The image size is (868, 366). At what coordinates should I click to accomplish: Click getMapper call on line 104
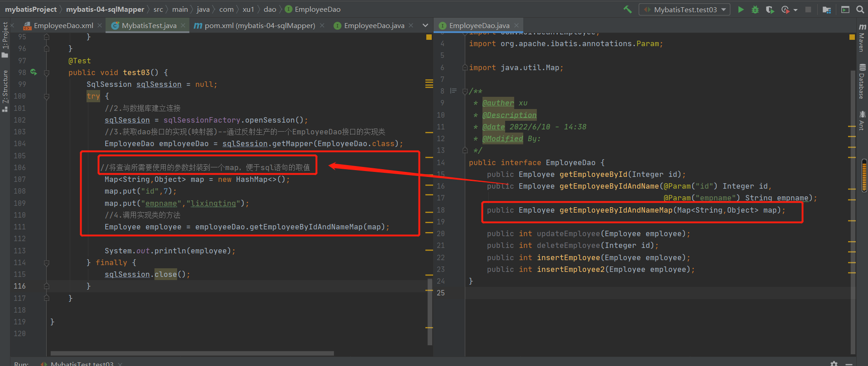(x=293, y=143)
